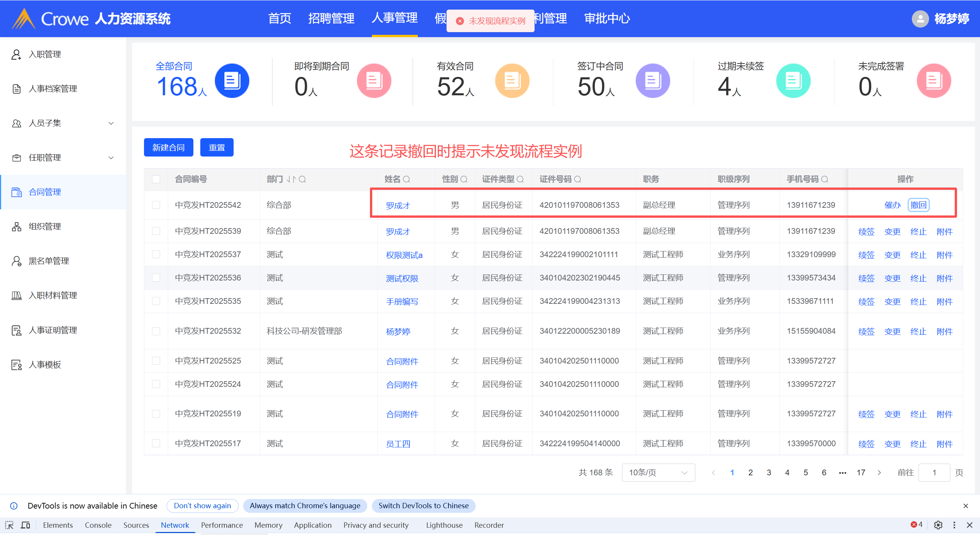Open the 招聘管理 top navigation tab
This screenshot has height=535, width=980.
click(331, 18)
